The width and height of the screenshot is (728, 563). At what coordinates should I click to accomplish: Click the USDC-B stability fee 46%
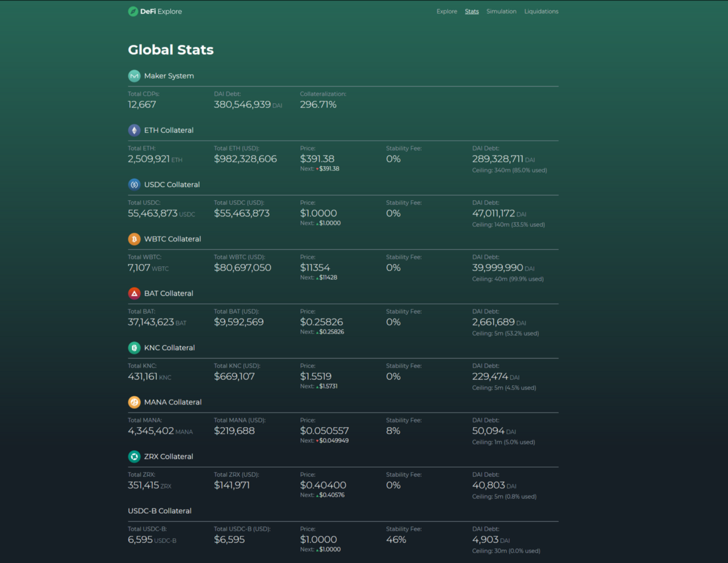(396, 540)
